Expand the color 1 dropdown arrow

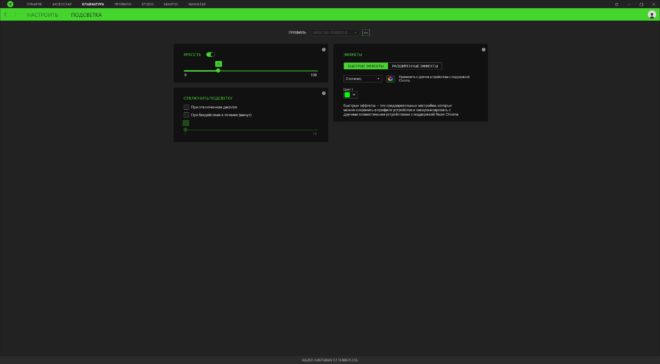[x=354, y=95]
